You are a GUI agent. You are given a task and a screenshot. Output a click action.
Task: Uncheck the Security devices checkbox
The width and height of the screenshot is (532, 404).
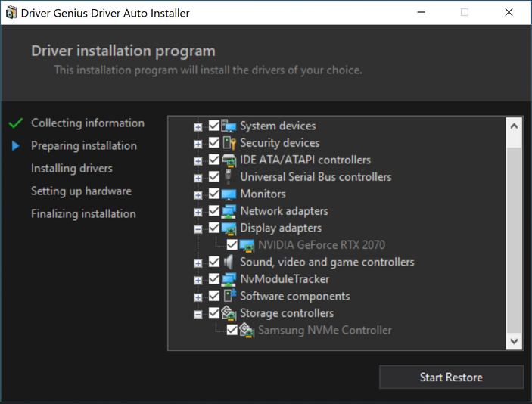214,142
